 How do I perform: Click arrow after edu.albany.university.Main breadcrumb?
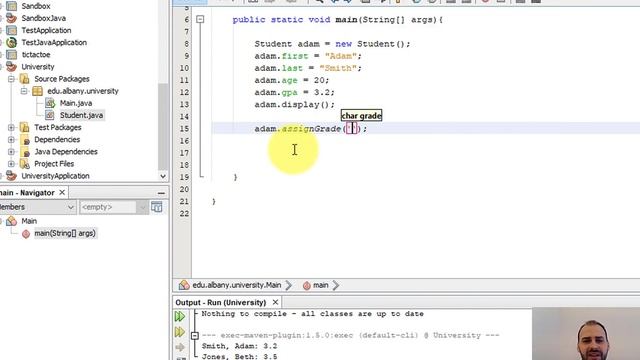(x=289, y=285)
